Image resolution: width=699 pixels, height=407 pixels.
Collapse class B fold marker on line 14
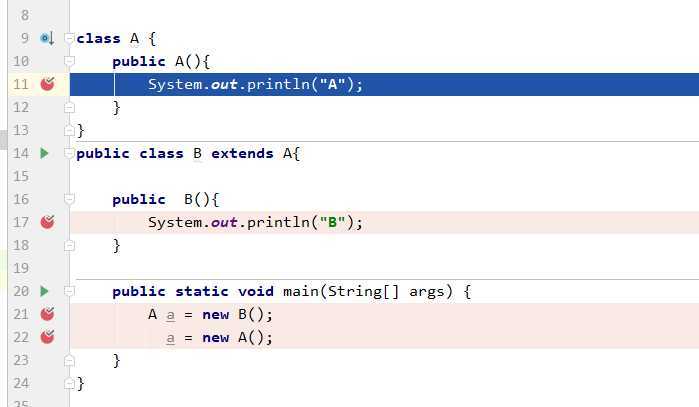pos(69,153)
